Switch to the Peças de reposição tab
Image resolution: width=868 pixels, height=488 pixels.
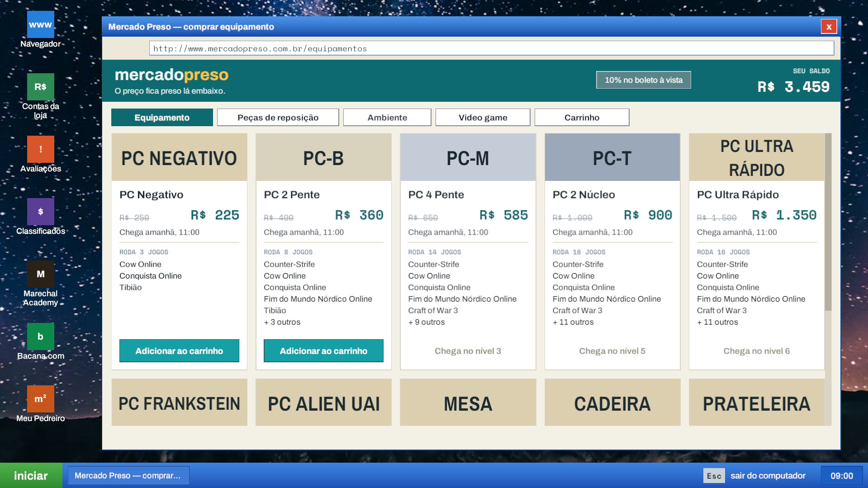278,118
